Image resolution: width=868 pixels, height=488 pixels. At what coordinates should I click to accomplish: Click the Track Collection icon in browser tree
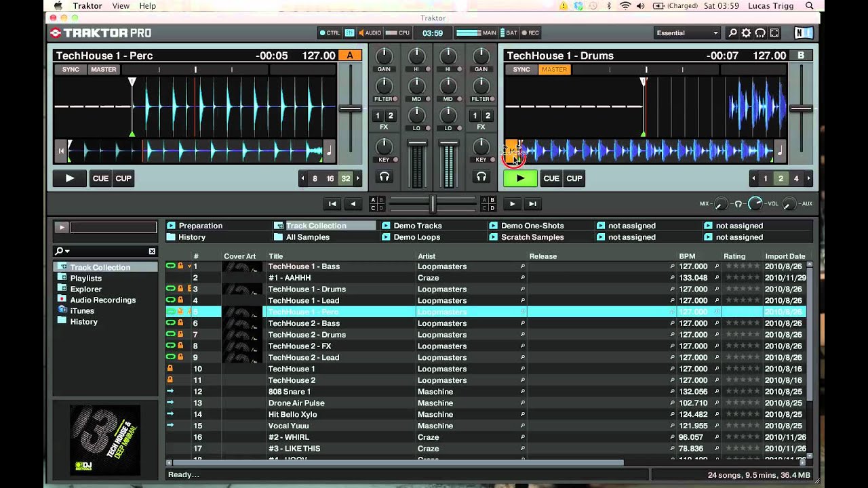click(x=62, y=267)
